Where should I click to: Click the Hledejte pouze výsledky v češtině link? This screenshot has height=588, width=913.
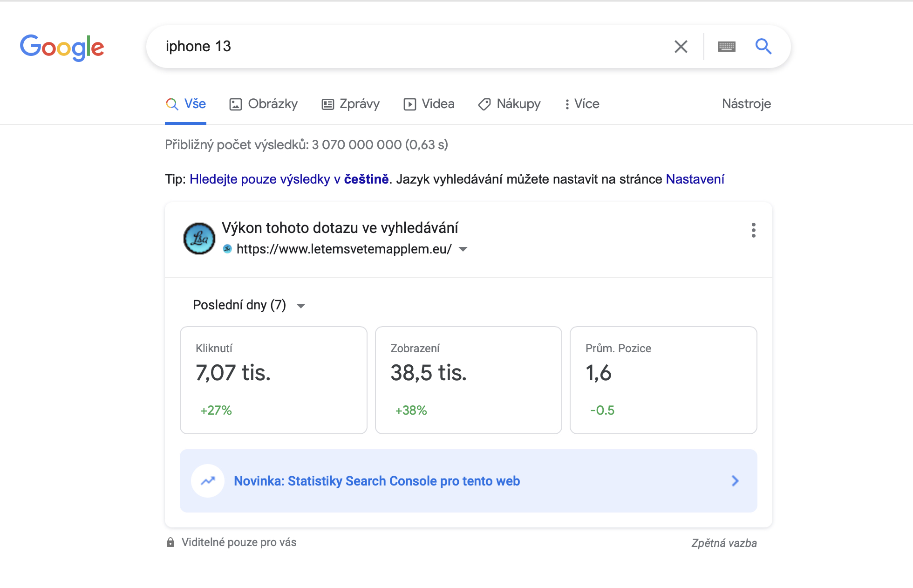(289, 179)
